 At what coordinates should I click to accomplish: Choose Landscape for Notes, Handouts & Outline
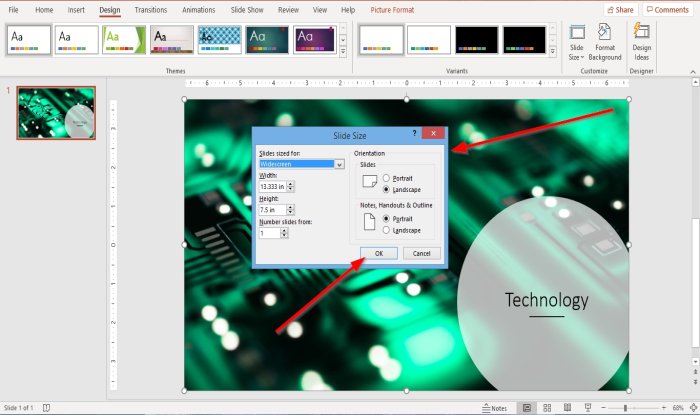click(386, 230)
